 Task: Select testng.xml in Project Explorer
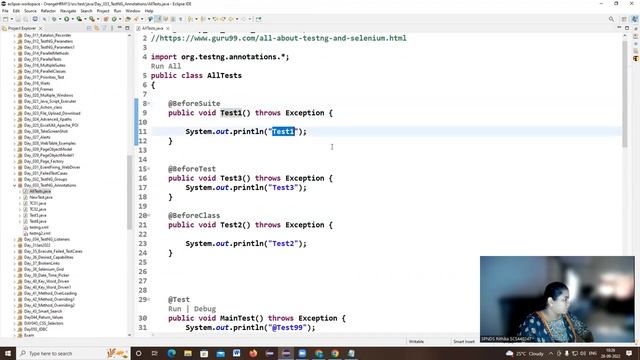click(x=39, y=227)
